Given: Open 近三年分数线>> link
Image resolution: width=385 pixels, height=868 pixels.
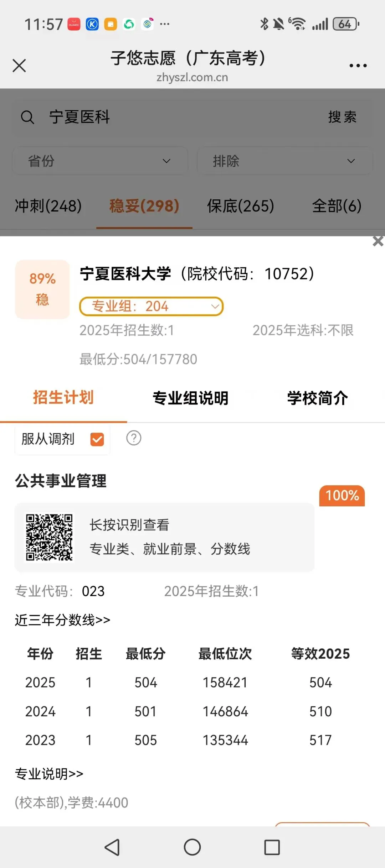Looking at the screenshot, I should 63,620.
